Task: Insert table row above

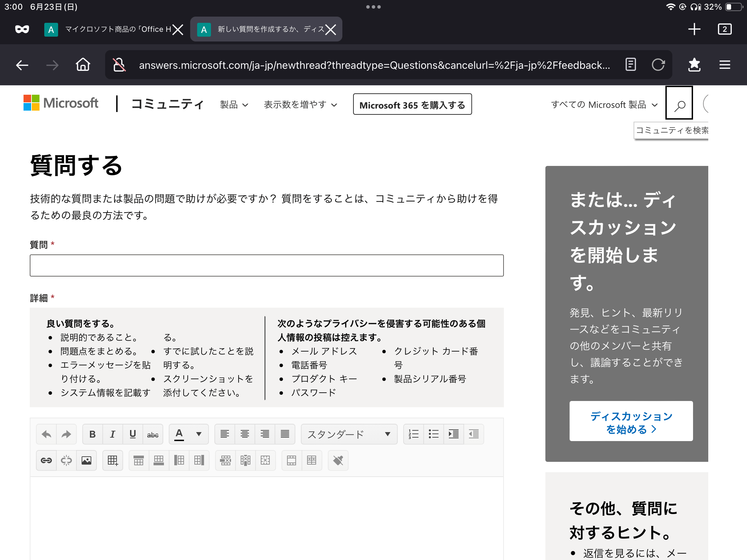Action: click(x=139, y=460)
